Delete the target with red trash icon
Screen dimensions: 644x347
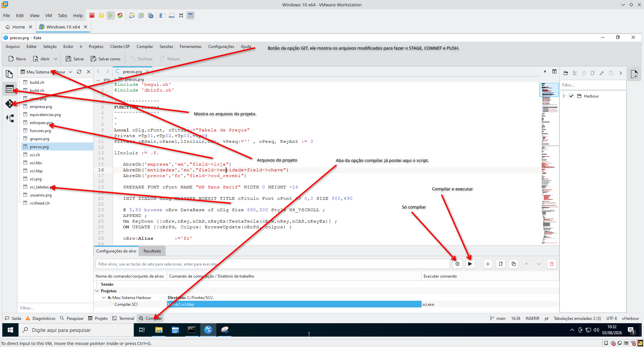coord(552,264)
